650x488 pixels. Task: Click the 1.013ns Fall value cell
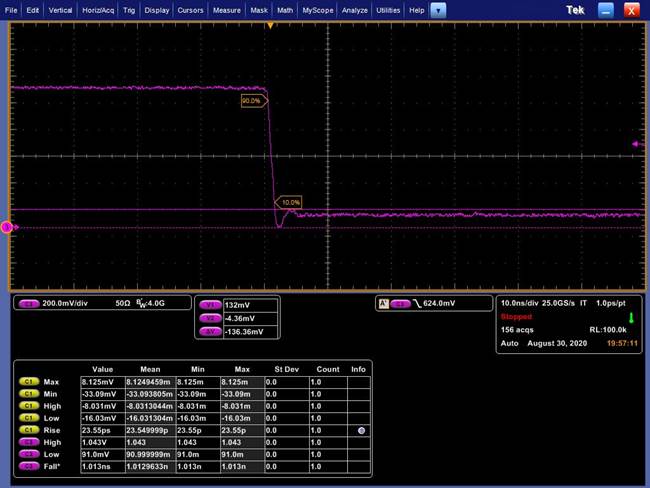(103, 466)
